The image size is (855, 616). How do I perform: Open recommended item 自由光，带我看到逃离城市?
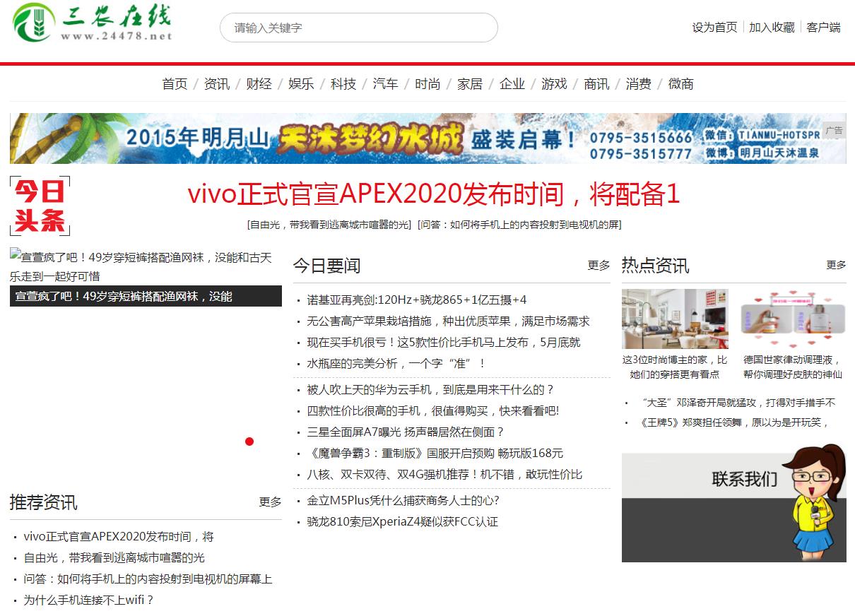114,558
